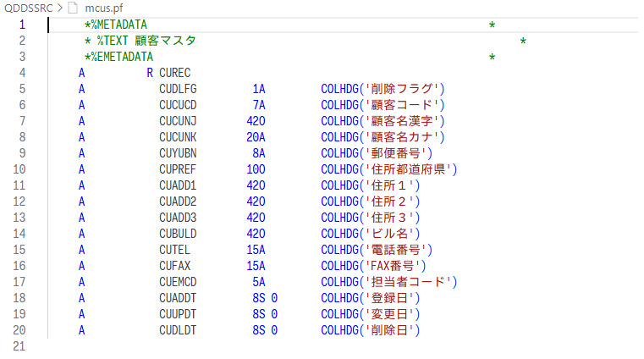Click line number 1 in gutter

23,25
